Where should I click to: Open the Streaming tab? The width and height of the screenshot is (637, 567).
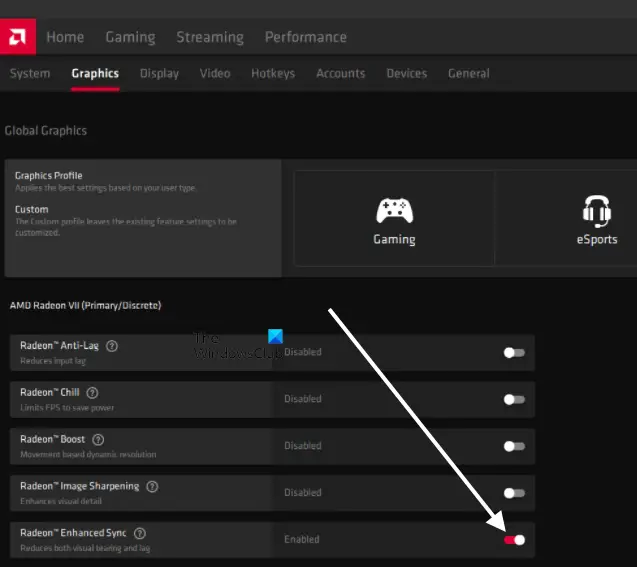pos(210,37)
